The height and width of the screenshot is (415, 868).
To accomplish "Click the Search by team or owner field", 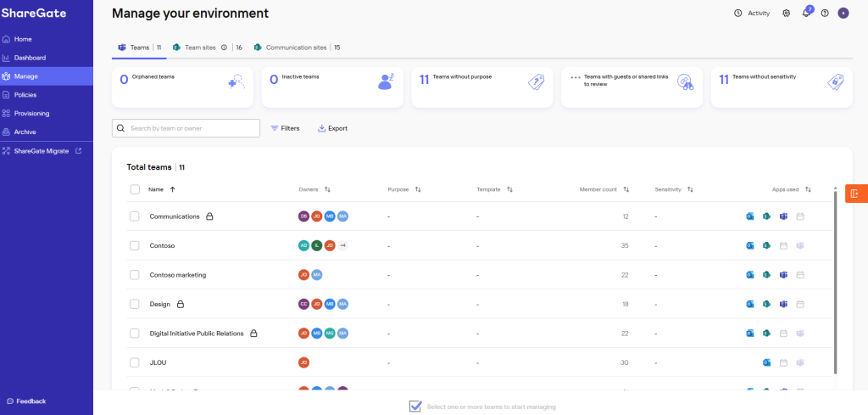I will [x=186, y=128].
